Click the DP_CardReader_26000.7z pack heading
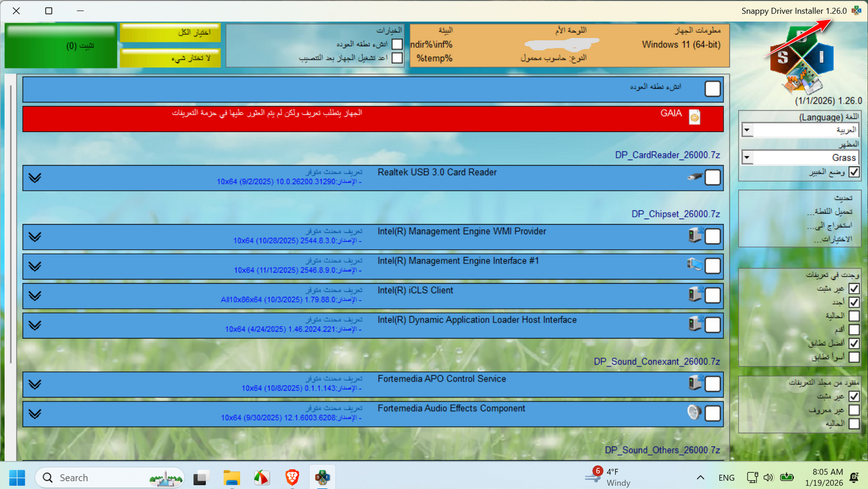The height and width of the screenshot is (489, 868). click(x=667, y=155)
